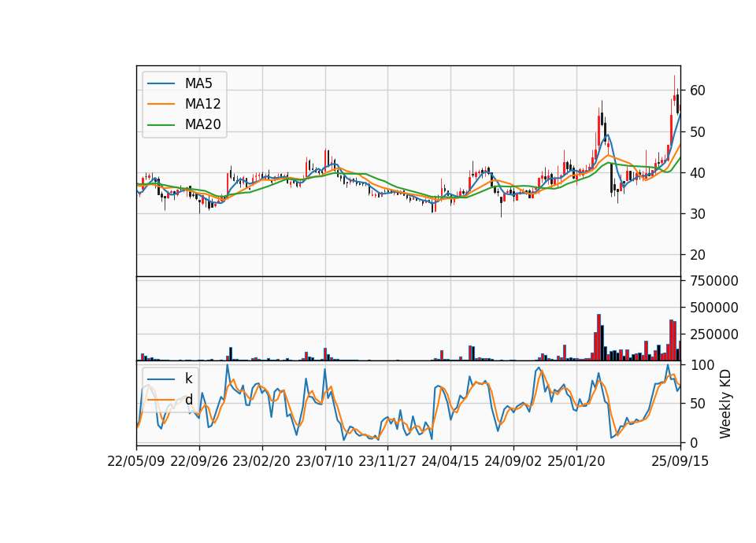The height and width of the screenshot is (543, 756).
Task: Click the orange MA12 legend line sample
Action: pyautogui.click(x=161, y=104)
